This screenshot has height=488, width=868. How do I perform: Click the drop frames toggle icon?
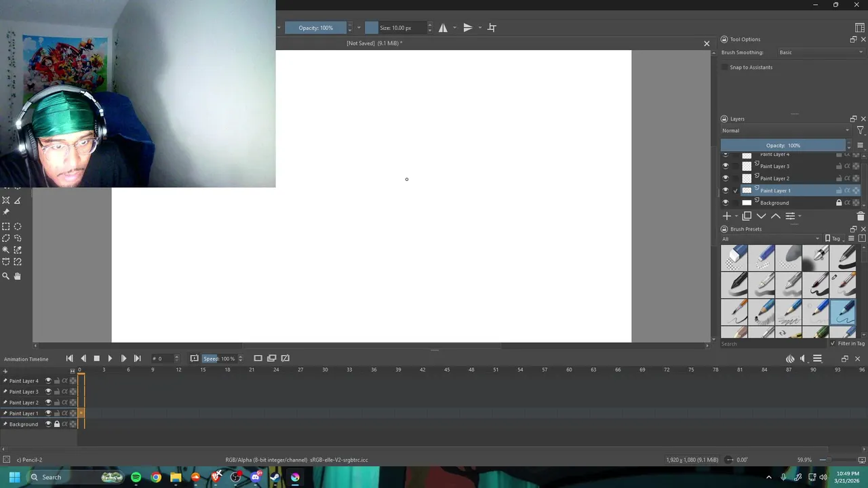coord(194,359)
